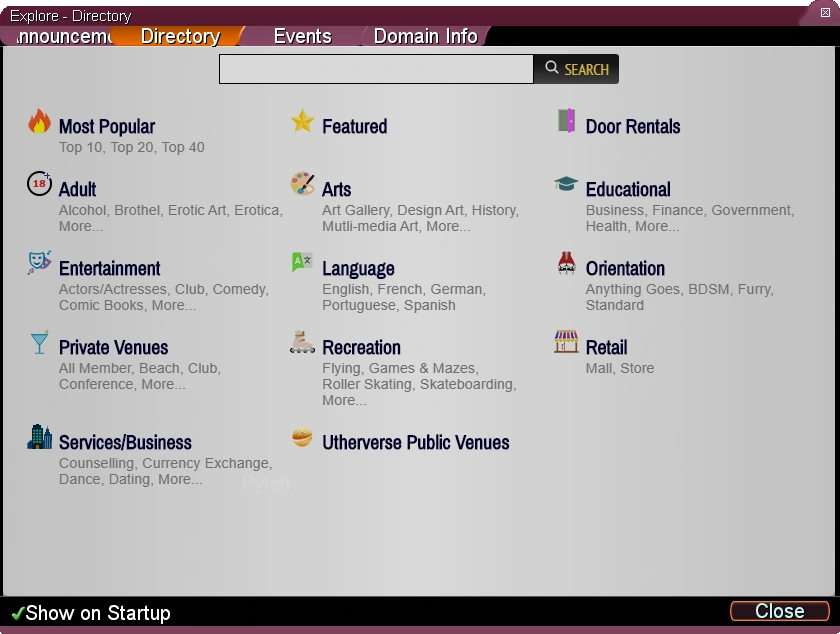
Task: Open the Domain Info tab
Action: tap(425, 36)
